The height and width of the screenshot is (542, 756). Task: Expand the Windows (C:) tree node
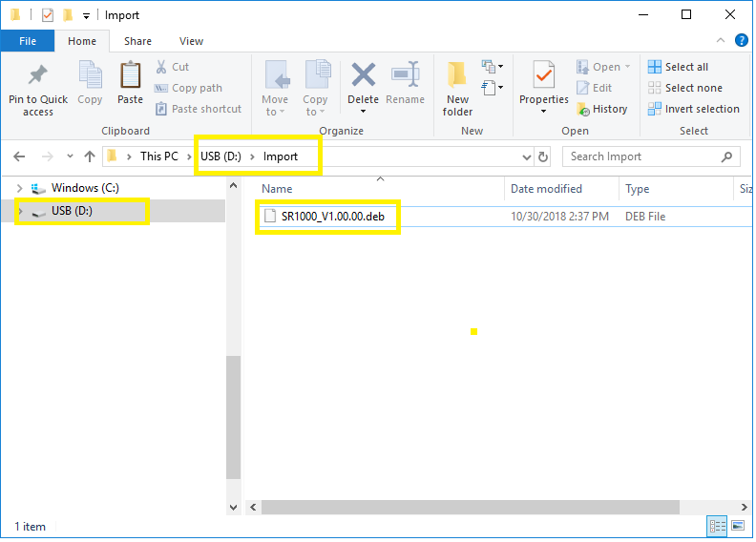pyautogui.click(x=21, y=189)
